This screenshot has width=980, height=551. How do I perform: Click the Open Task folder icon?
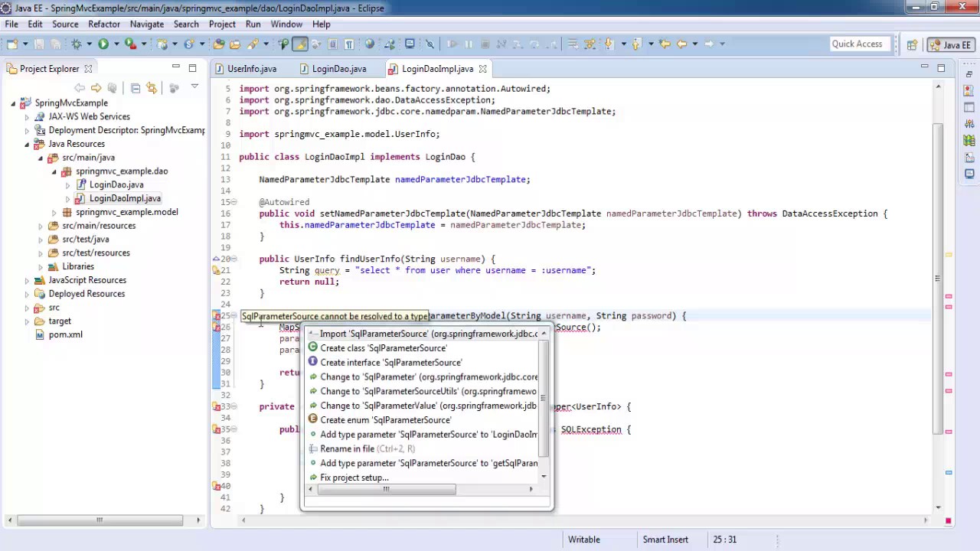pyautogui.click(x=235, y=44)
